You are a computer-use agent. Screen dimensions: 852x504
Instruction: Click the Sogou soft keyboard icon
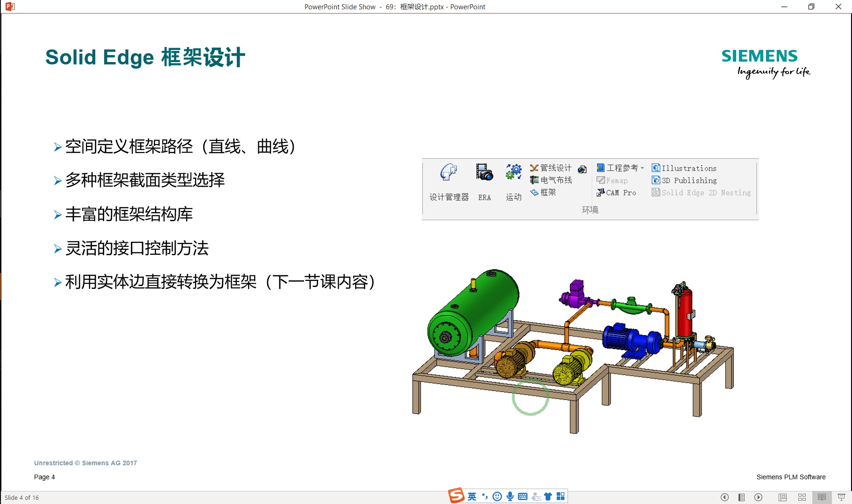pyautogui.click(x=523, y=496)
